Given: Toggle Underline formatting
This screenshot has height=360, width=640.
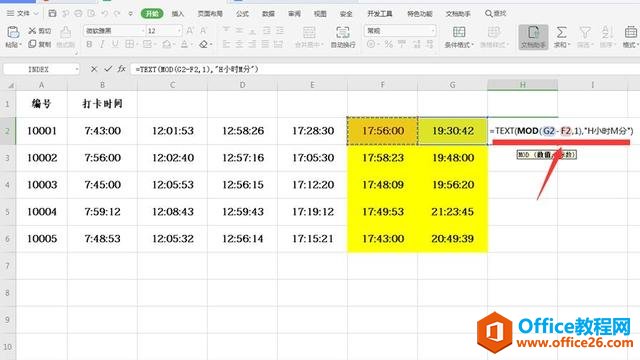Looking at the screenshot, I should point(115,44).
